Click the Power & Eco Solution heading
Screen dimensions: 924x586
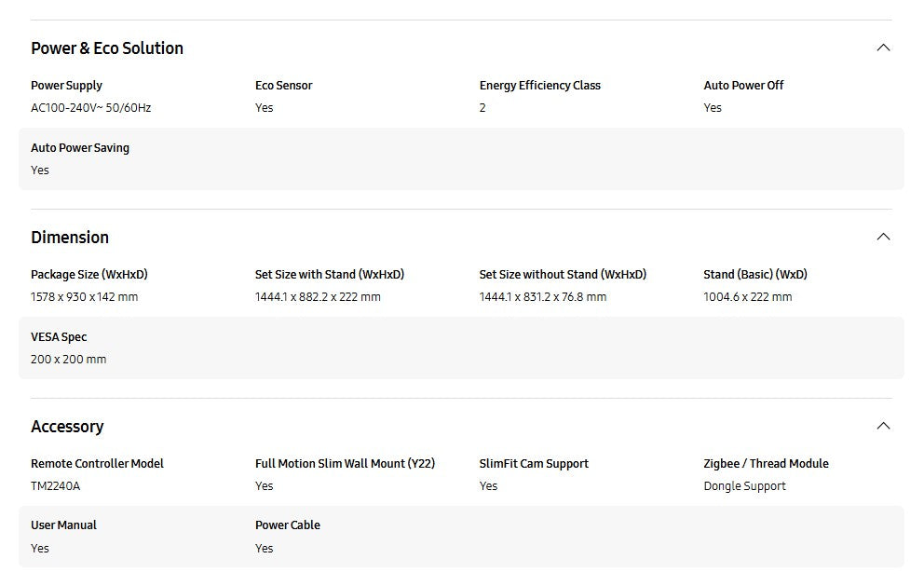(x=107, y=48)
